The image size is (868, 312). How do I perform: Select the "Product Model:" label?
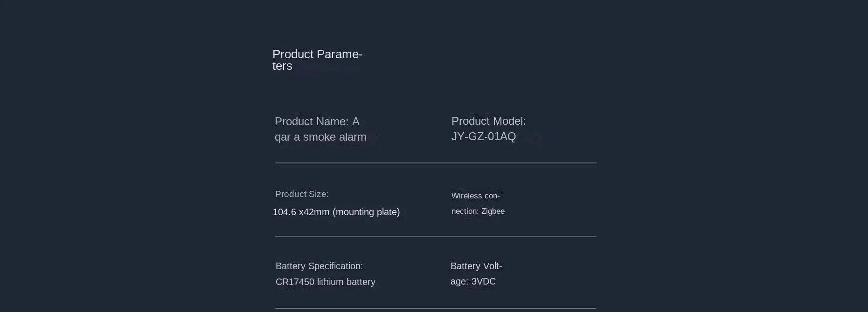coord(488,121)
